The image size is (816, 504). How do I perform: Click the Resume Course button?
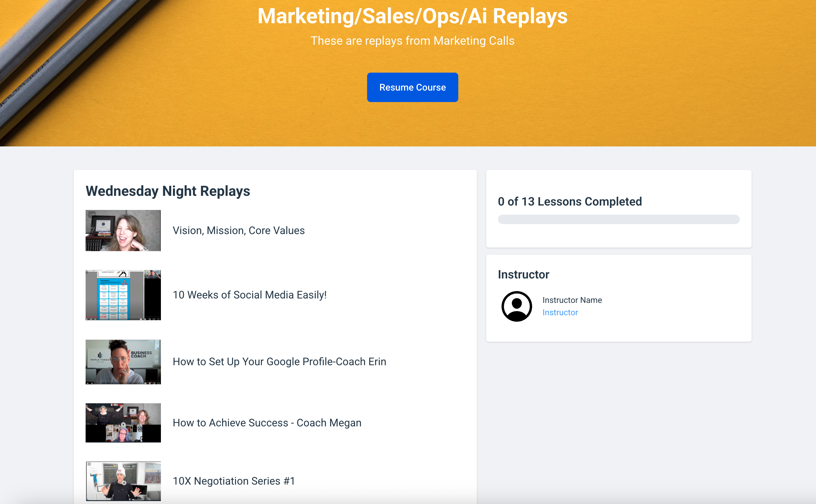click(x=412, y=87)
